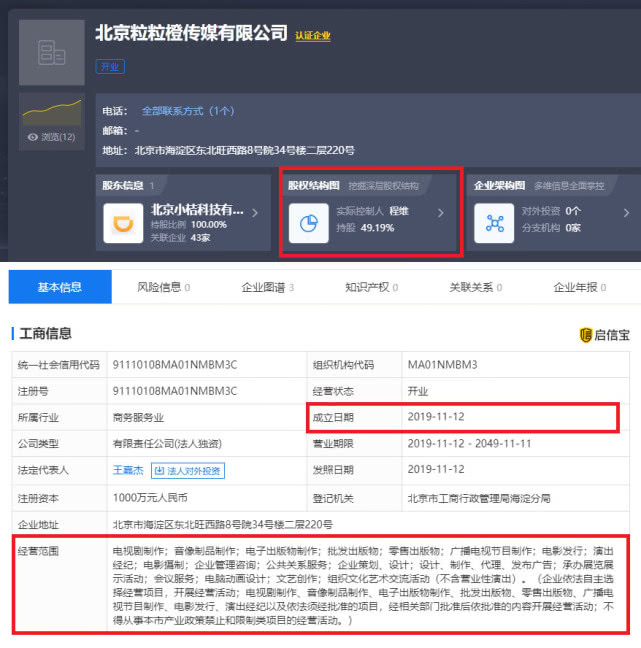The image size is (641, 648).
Task: Open the 企业图谱 tab
Action: coord(267,287)
